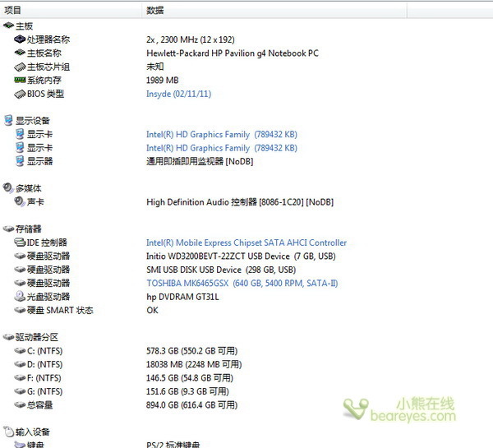Click the SMART status value OK
493x448 pixels.
[153, 310]
